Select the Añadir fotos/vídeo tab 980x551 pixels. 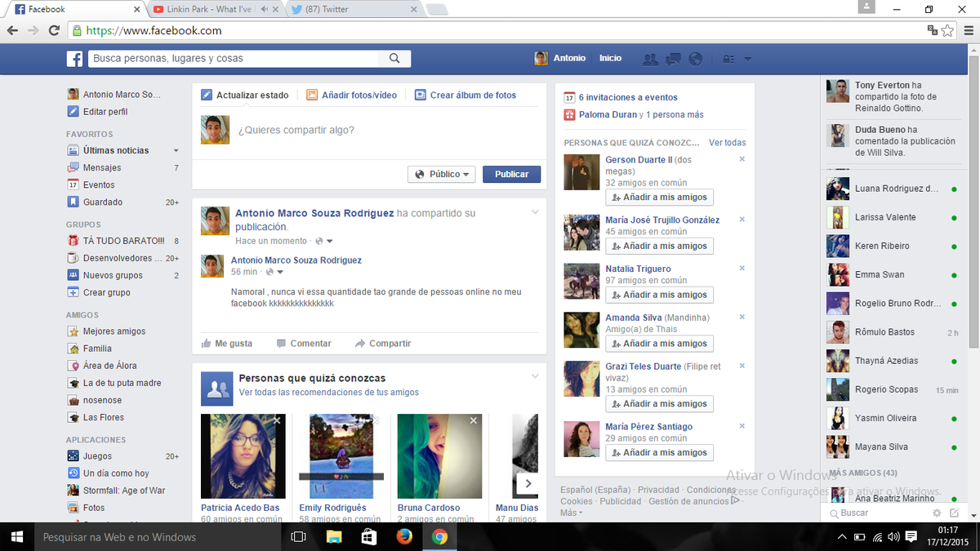(351, 95)
